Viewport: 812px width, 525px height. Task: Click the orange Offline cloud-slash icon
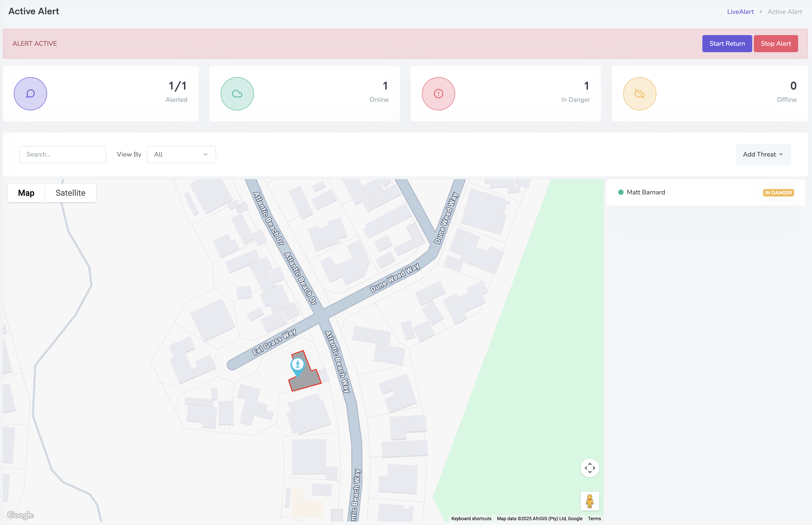(x=639, y=94)
